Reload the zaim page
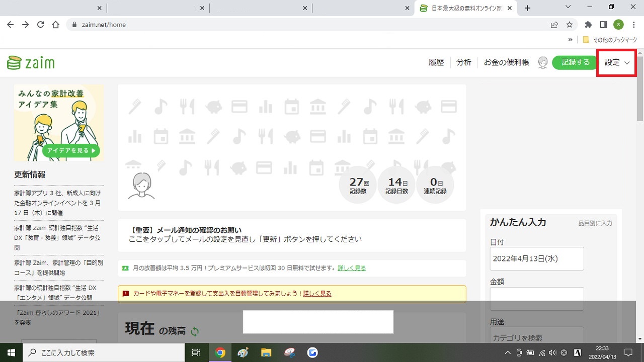The height and width of the screenshot is (362, 644). 41,24
